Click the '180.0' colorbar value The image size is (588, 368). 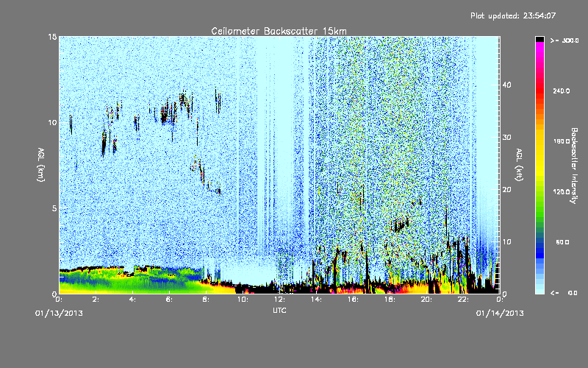[x=562, y=141]
